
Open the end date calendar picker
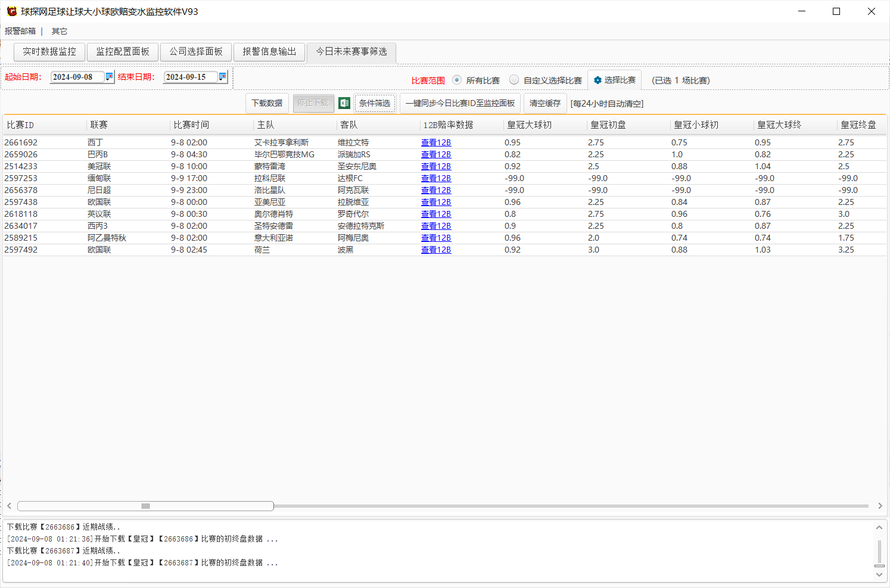coord(223,76)
